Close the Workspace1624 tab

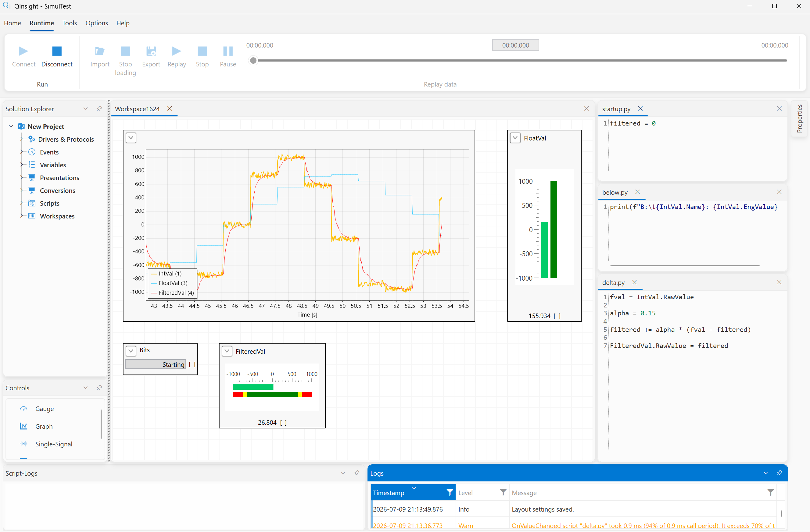170,108
